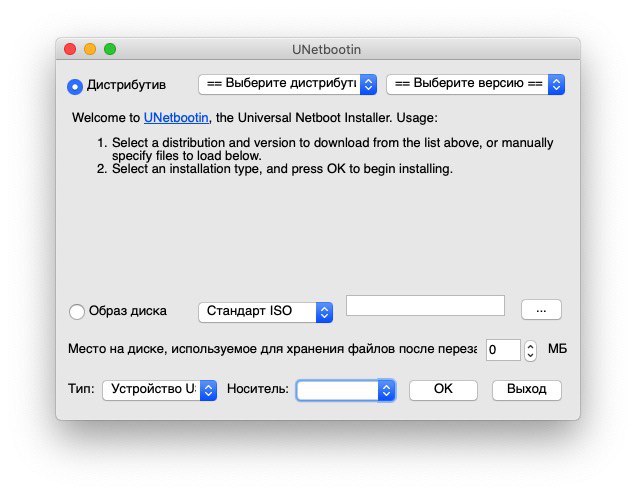Click the UNetbootin hyperlink
The width and height of the screenshot is (636, 494).
(x=176, y=118)
